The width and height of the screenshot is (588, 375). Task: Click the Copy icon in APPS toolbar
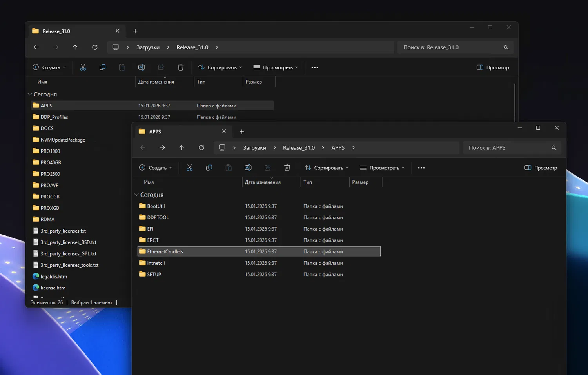point(209,168)
